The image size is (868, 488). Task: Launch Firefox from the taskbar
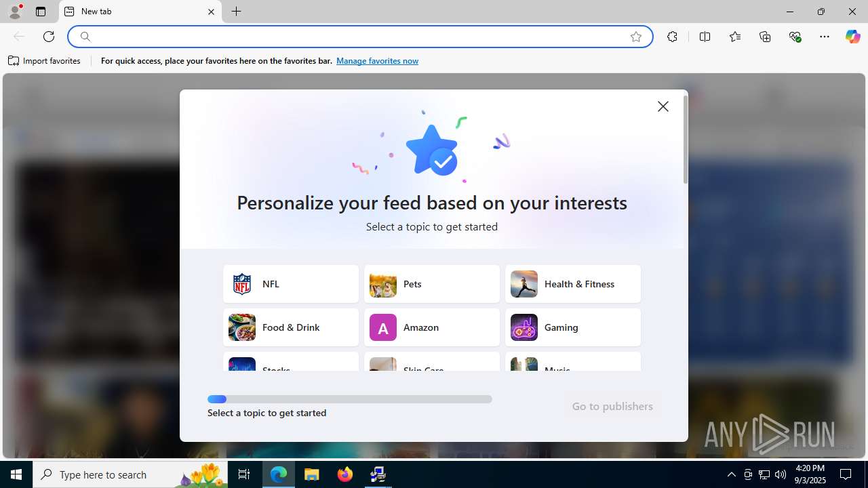[x=345, y=474]
